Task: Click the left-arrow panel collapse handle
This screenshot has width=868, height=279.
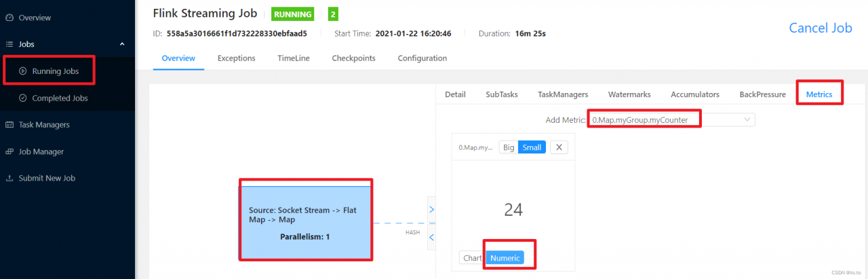Action: pos(432,237)
